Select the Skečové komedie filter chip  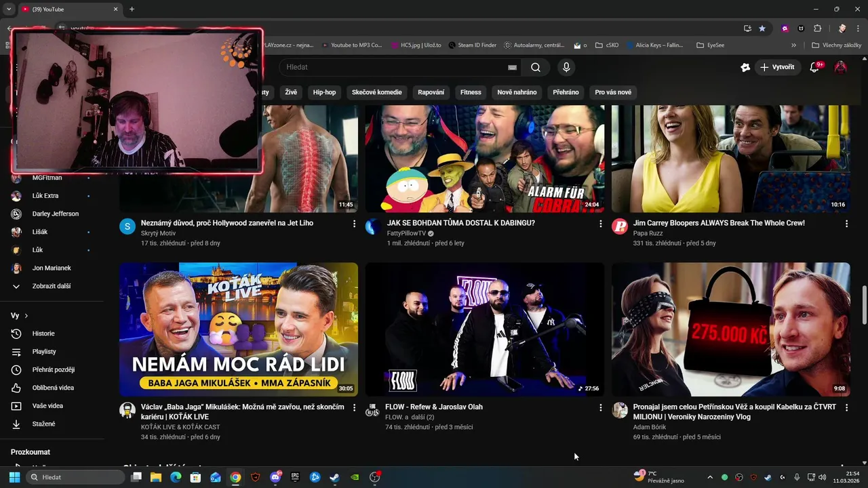[376, 92]
